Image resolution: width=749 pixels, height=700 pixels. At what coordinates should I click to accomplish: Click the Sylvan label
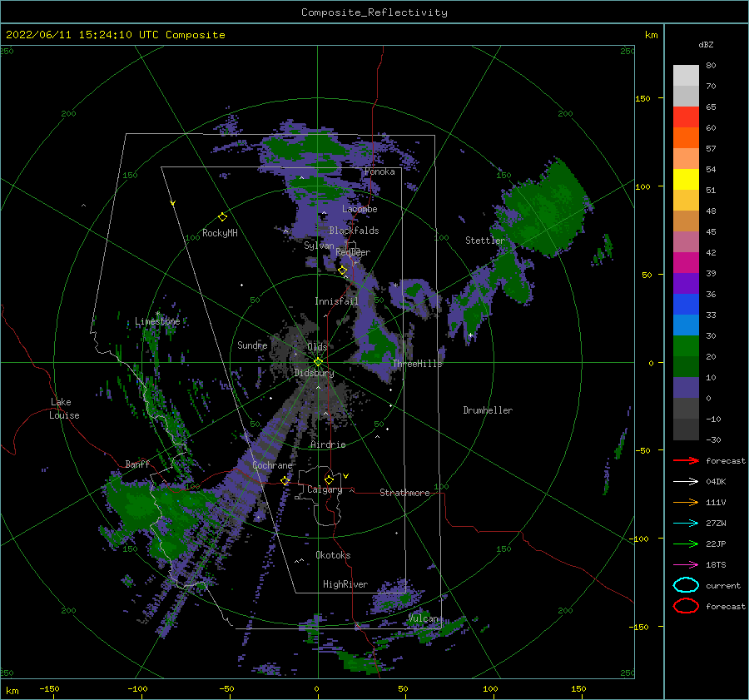point(319,246)
